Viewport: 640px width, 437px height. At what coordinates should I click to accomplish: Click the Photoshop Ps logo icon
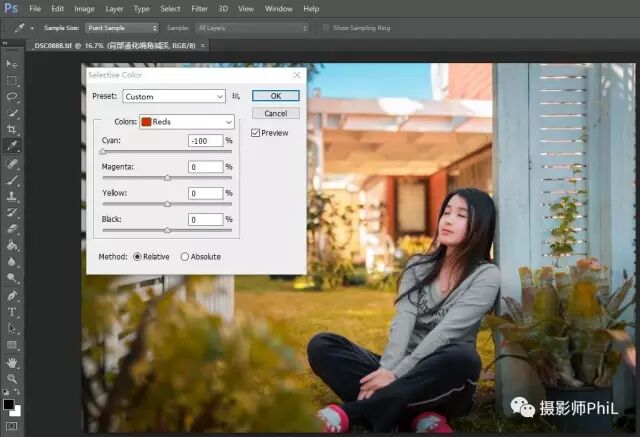(11, 8)
